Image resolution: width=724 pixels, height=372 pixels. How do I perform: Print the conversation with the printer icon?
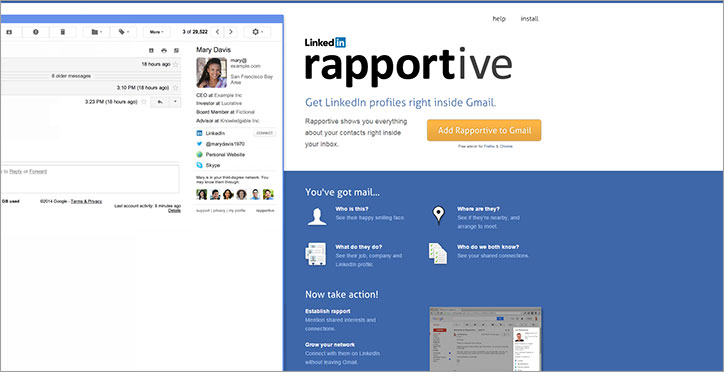163,50
